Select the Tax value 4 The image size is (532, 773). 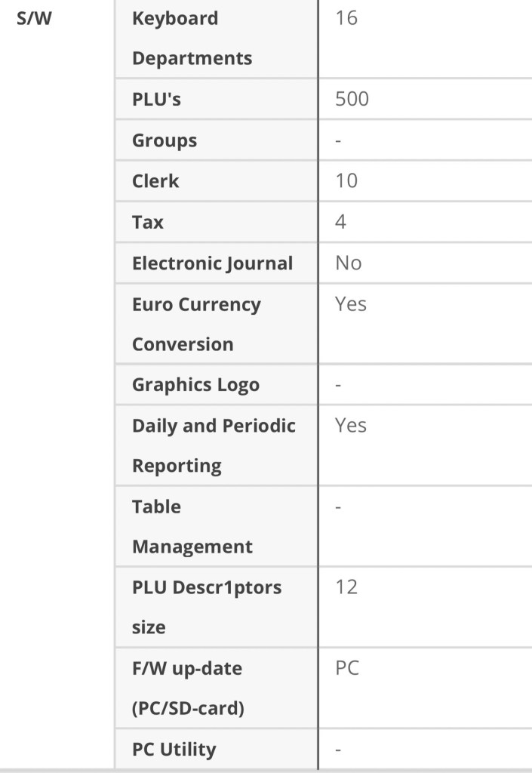click(341, 222)
